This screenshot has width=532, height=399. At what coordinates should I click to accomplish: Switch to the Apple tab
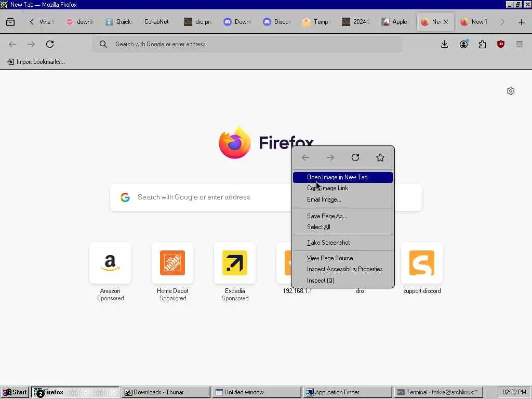(x=395, y=22)
